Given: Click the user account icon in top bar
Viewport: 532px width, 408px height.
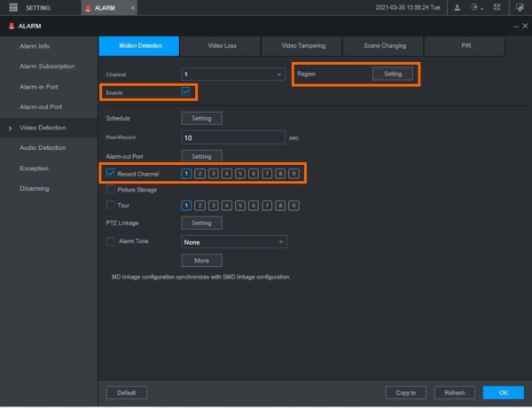Looking at the screenshot, I should (x=457, y=7).
